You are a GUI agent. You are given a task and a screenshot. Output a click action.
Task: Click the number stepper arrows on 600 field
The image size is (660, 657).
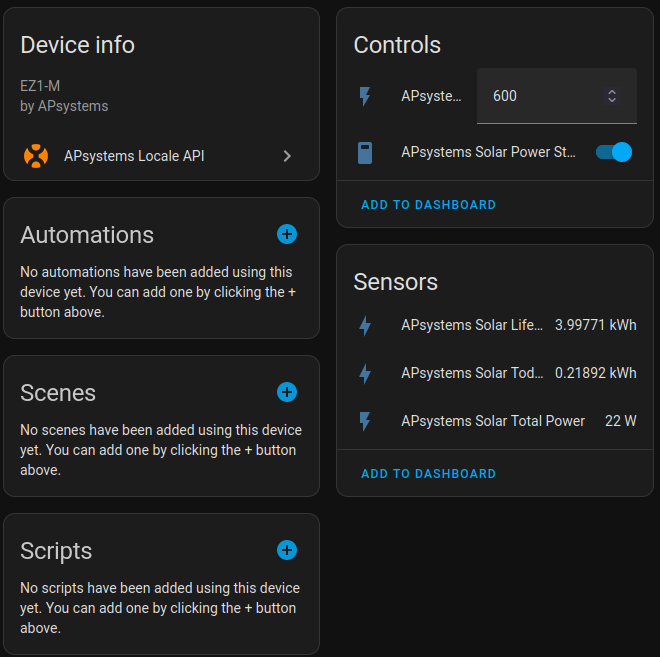pyautogui.click(x=612, y=96)
